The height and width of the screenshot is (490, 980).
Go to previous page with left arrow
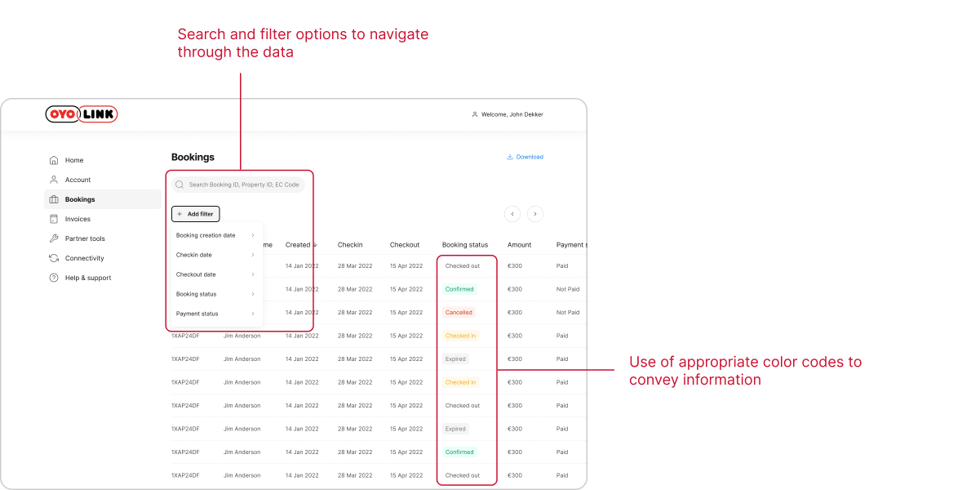coord(512,214)
